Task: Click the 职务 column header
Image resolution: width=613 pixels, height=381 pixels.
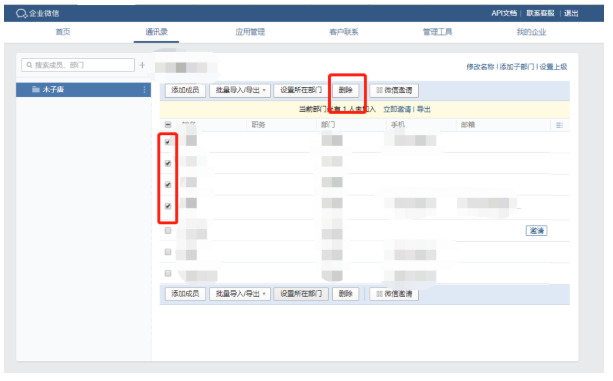Action: [x=258, y=125]
